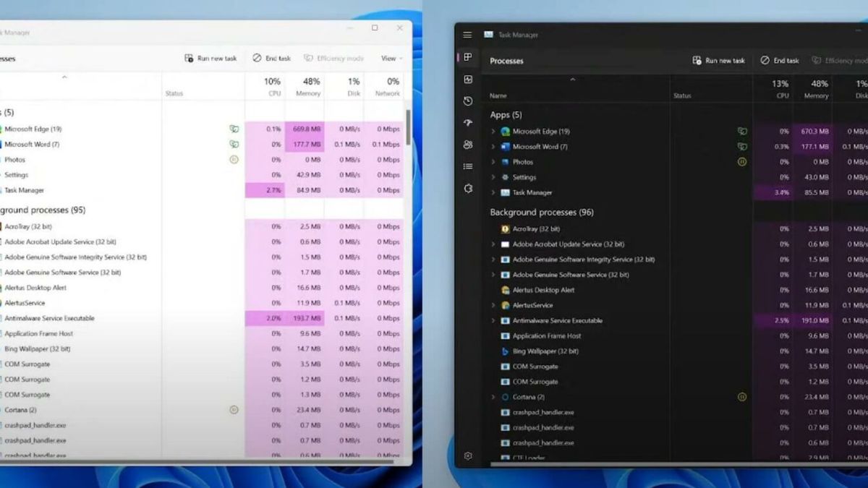Sort by CPU column in dark window
The height and width of the screenshot is (488, 868).
[x=773, y=89]
